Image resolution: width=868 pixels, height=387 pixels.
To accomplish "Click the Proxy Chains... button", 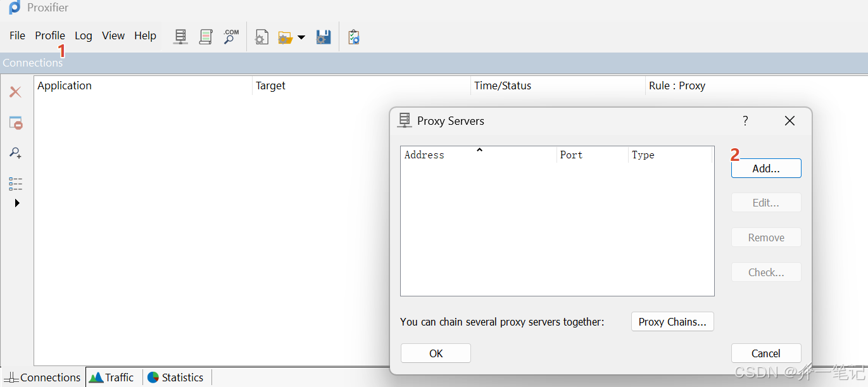I will pyautogui.click(x=672, y=322).
